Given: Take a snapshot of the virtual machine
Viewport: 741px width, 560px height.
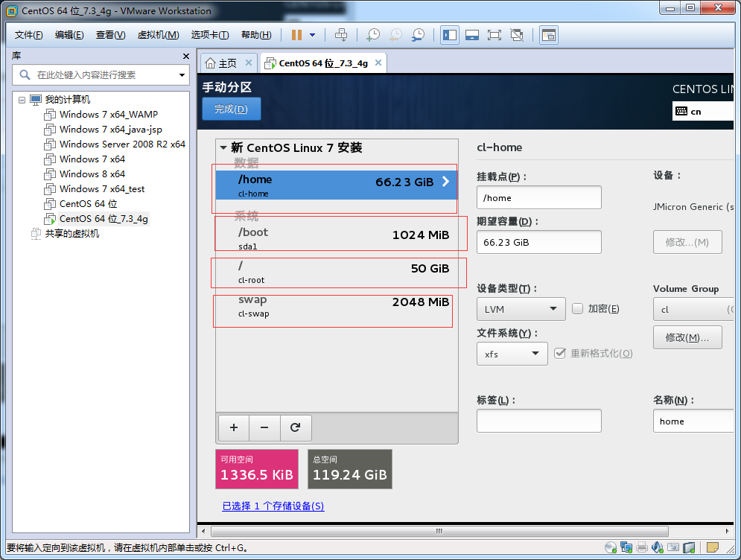Looking at the screenshot, I should click(x=373, y=35).
